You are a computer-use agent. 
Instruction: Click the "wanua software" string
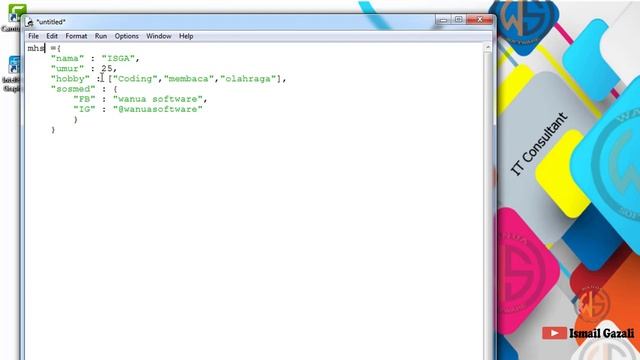(x=158, y=99)
